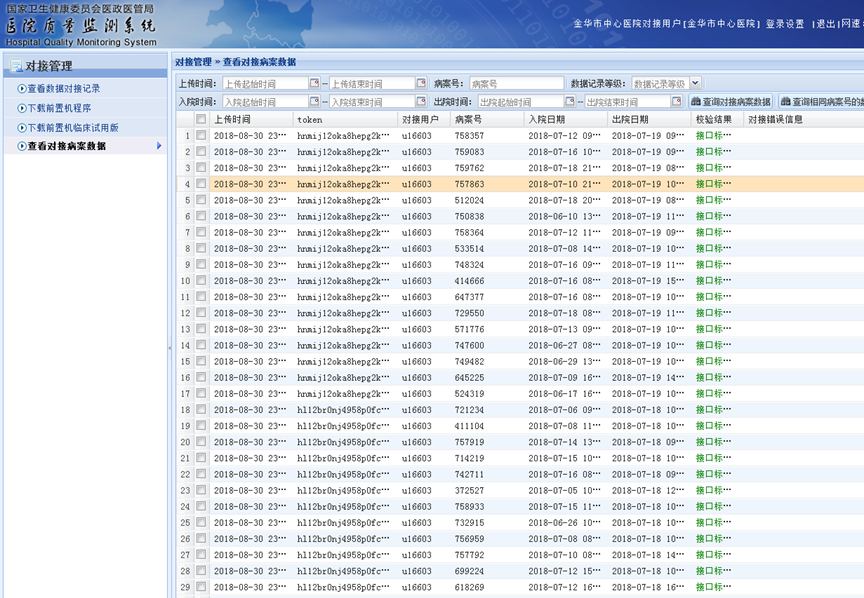864x598 pixels.
Task: Click the 查询相同病案号 button
Action: coord(821,101)
